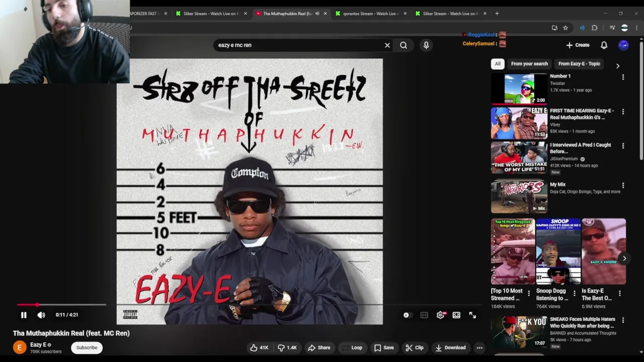Screen dimensions: 644x362
Task: Open the browser profile avatar
Action: [624, 28]
